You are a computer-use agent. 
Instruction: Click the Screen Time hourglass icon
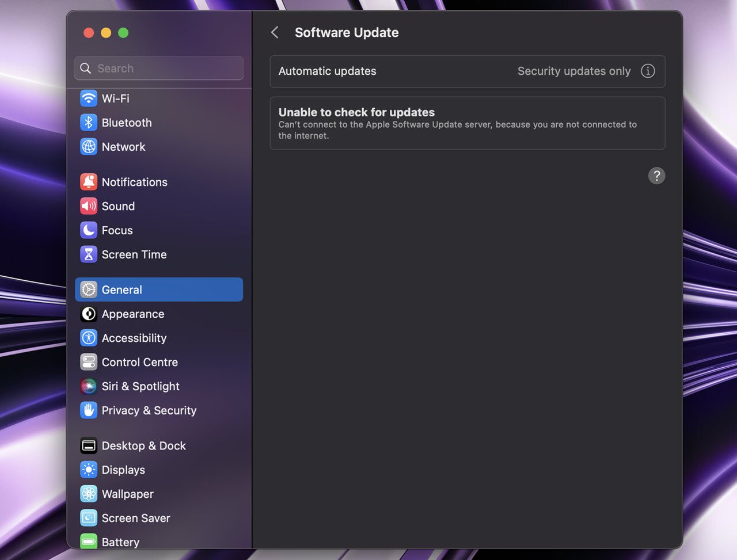point(89,254)
